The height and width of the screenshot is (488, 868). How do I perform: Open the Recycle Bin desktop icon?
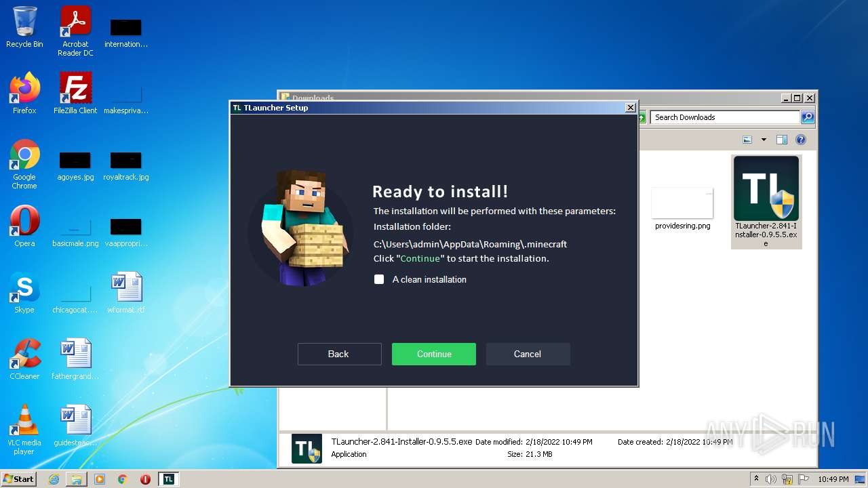coord(24,27)
